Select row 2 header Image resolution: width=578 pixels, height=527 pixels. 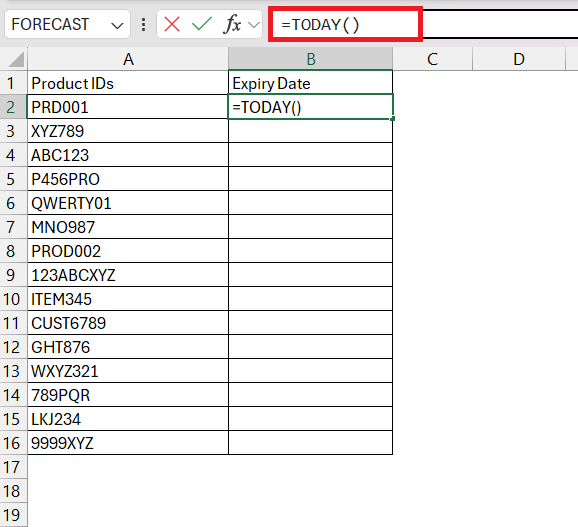click(x=11, y=107)
